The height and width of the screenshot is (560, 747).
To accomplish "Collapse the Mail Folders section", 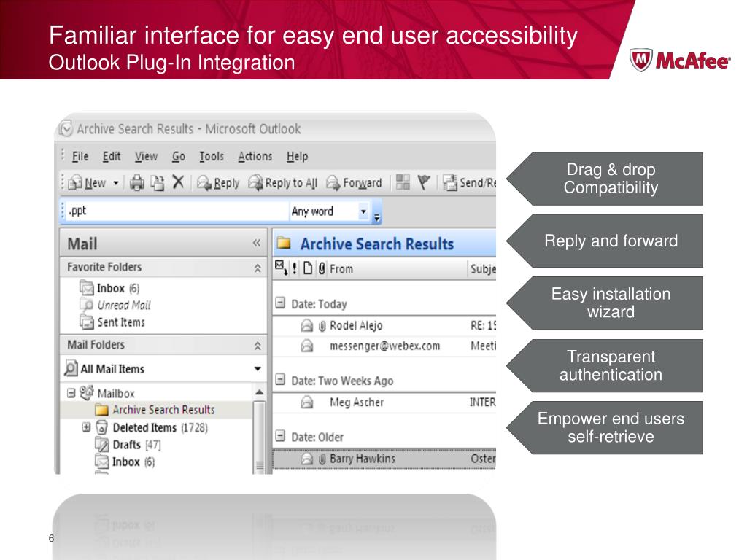I will 258,346.
